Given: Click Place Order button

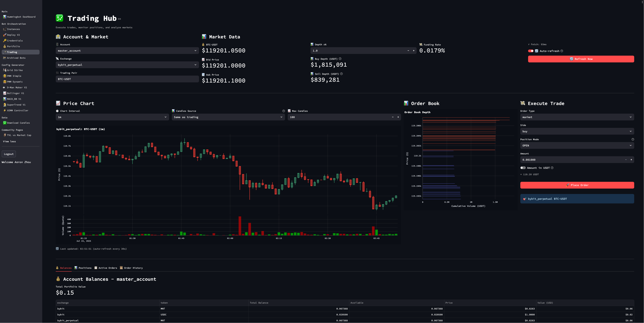Looking at the screenshot, I should pos(577,185).
